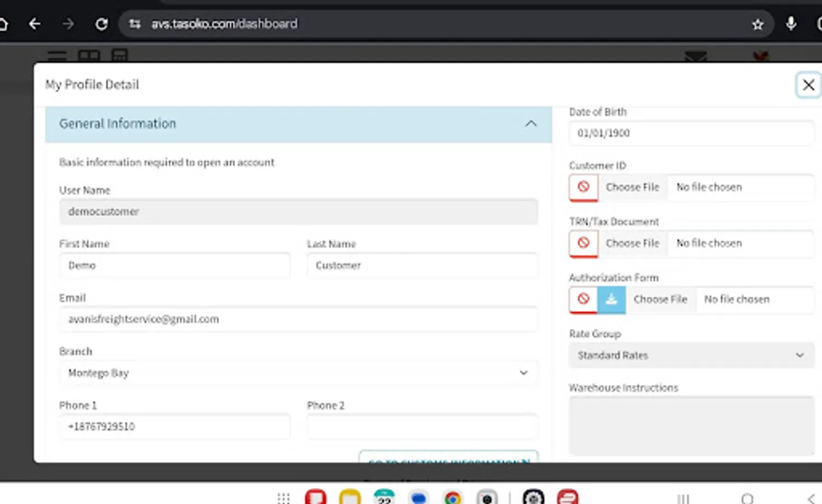Screen dimensions: 822x504
Task: Click the Phone 2 input field
Action: point(422,426)
